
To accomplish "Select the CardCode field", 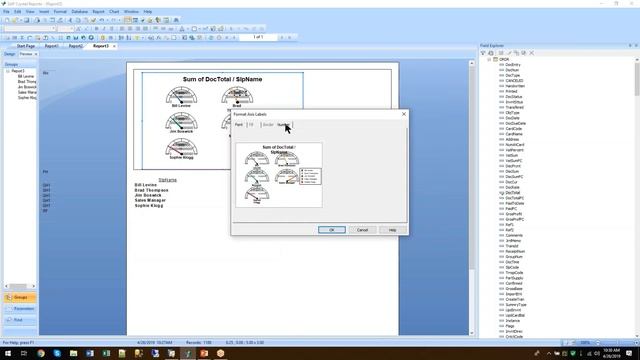I will coord(513,129).
